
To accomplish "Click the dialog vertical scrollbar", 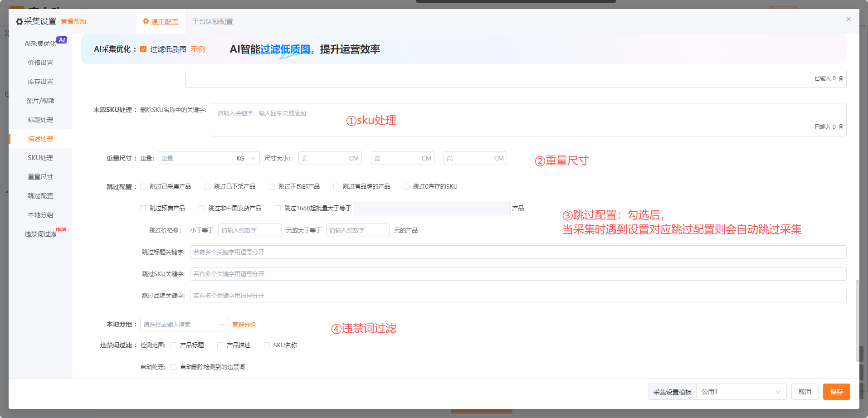I will click(857, 321).
